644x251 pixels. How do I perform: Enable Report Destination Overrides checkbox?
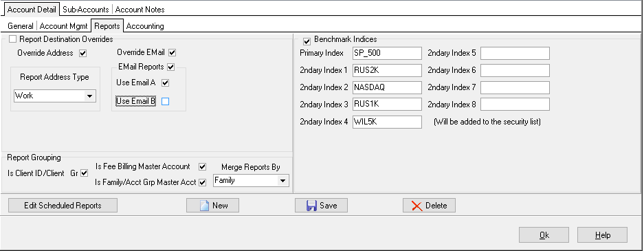tap(13, 39)
